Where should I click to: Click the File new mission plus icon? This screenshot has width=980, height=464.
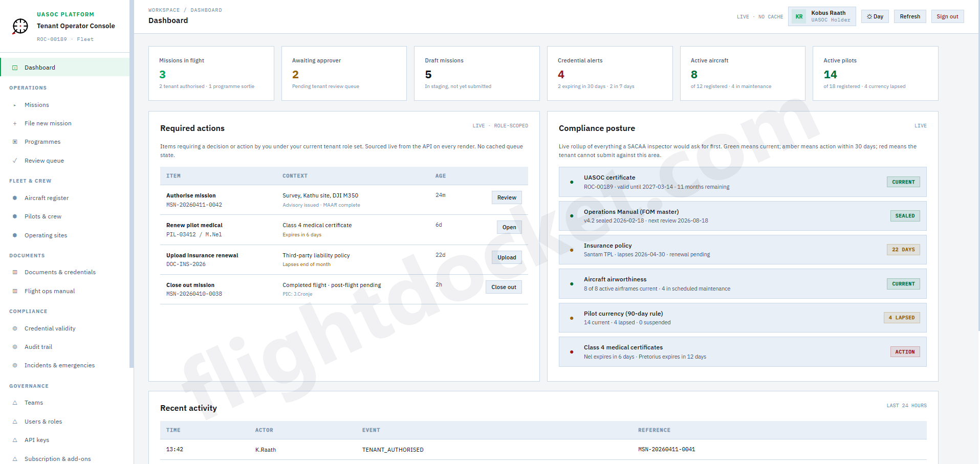(x=15, y=123)
